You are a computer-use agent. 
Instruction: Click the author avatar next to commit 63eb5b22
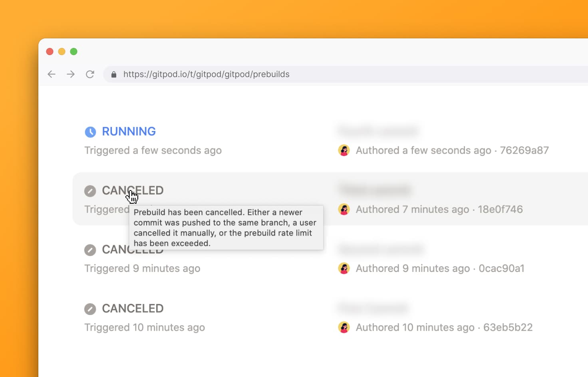click(344, 327)
